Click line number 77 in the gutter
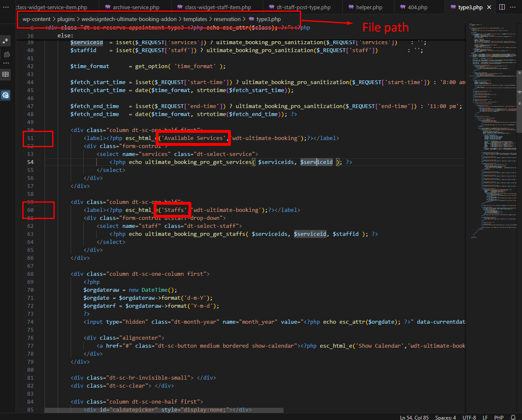The height and width of the screenshot is (420, 522). coord(30,346)
